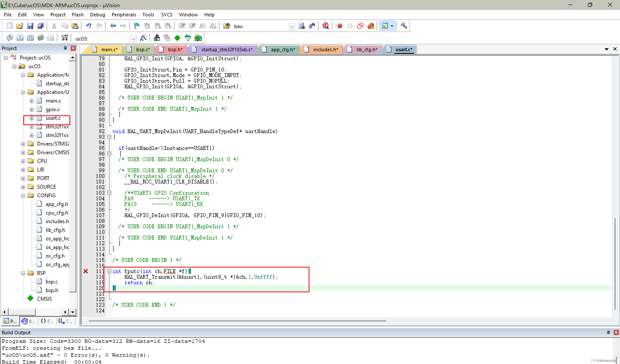Click the LOAD Download to flash icon

(64, 38)
